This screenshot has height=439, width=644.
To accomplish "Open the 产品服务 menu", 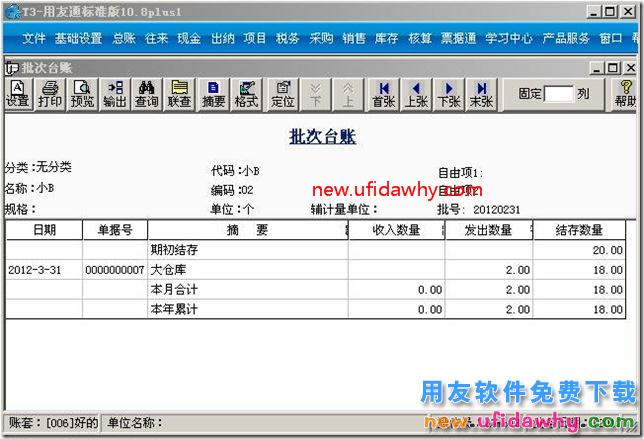I will (x=566, y=39).
